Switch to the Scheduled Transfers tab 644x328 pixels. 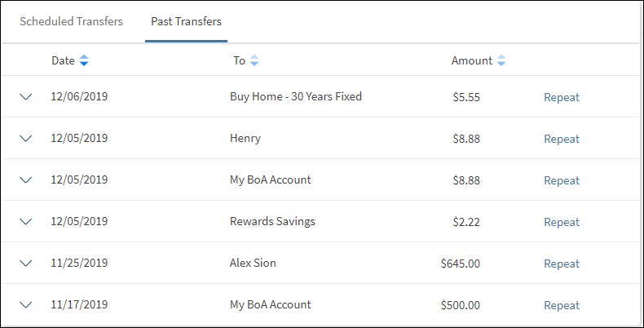[71, 22]
